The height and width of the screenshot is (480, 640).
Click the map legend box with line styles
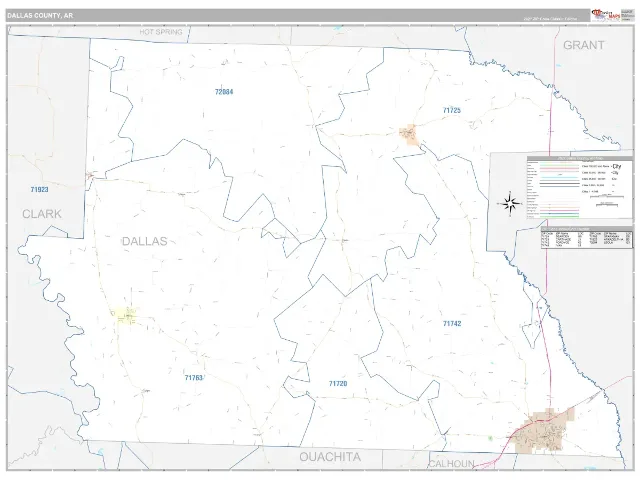coord(580,188)
